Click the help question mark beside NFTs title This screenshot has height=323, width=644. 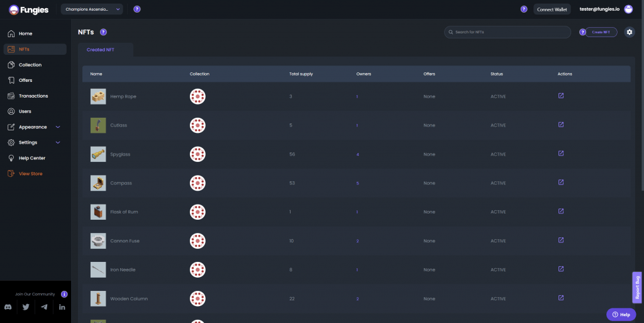(x=104, y=32)
